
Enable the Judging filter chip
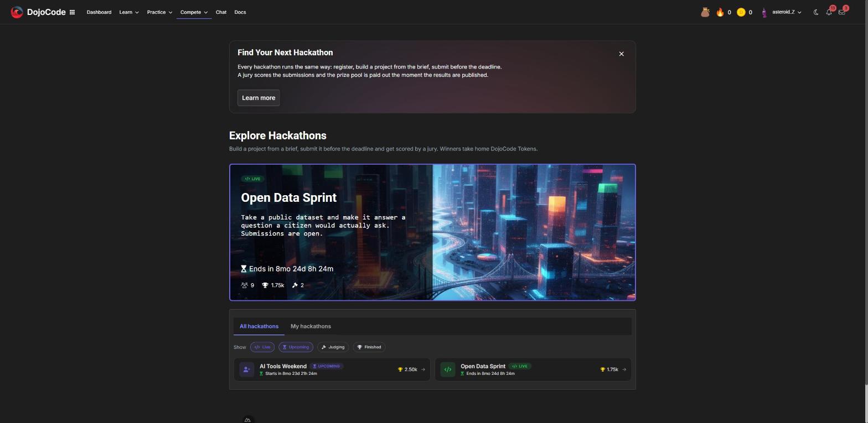(333, 347)
